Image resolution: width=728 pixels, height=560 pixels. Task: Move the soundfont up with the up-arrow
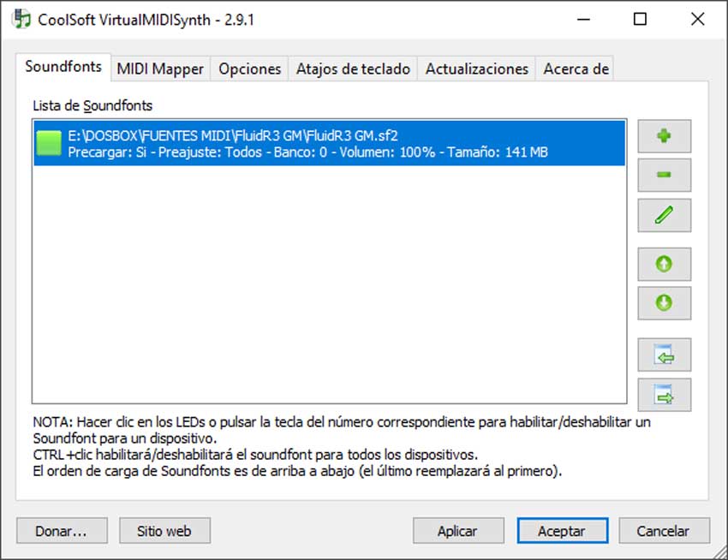coord(664,264)
